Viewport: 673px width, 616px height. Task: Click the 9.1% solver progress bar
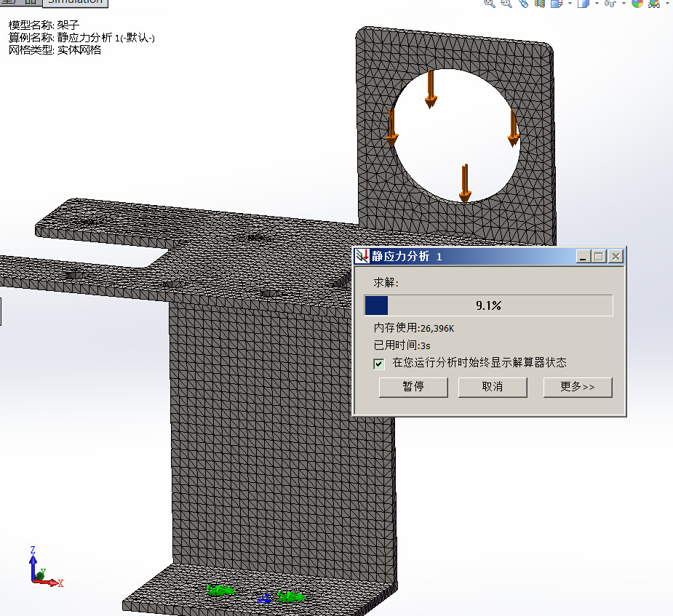point(489,305)
